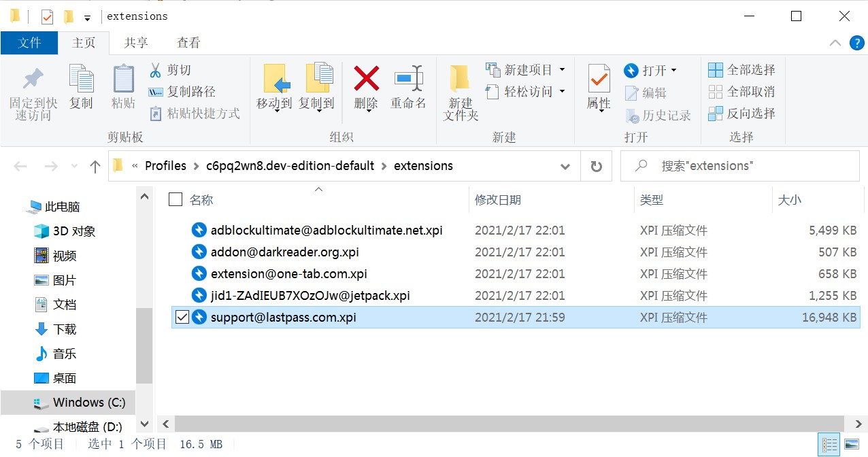Switch to the 主页 home tab

84,43
